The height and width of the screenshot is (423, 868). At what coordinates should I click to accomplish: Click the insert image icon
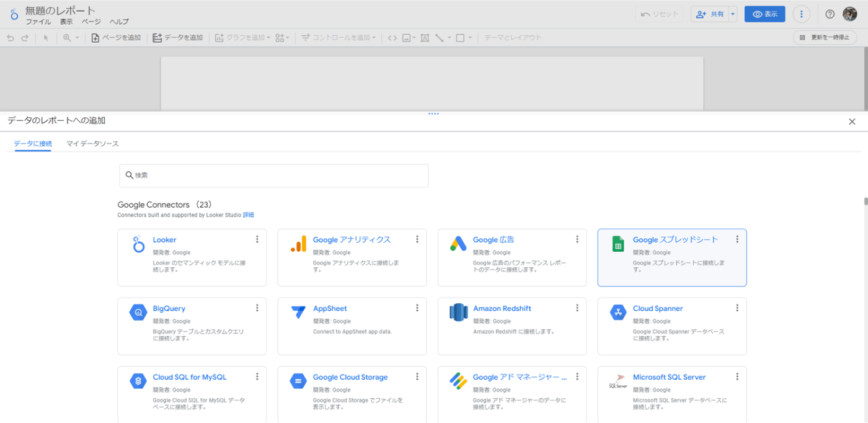[407, 38]
